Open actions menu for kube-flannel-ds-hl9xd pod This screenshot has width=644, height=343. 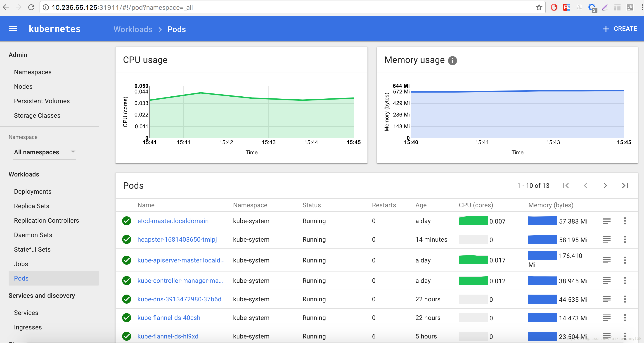point(625,336)
